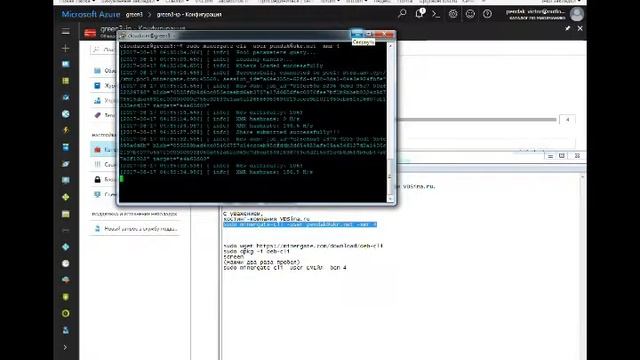The height and width of the screenshot is (360, 640).
Task: Launch Cloud Shell from the top bar
Action: coord(436,14)
